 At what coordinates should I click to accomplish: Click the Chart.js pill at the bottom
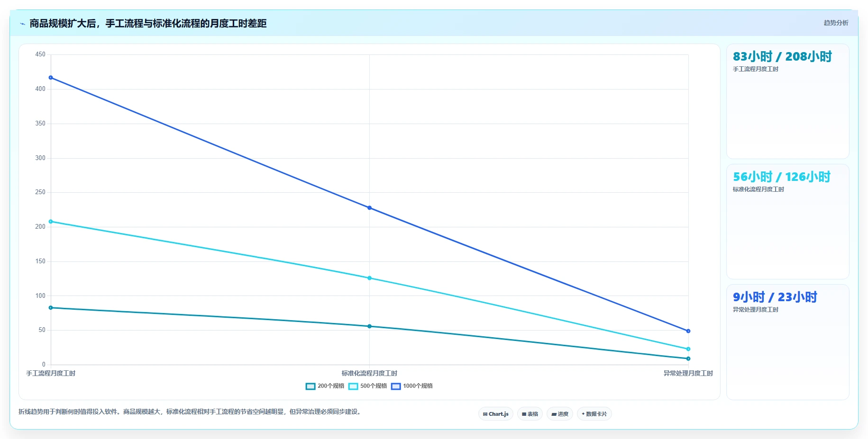[x=496, y=414]
